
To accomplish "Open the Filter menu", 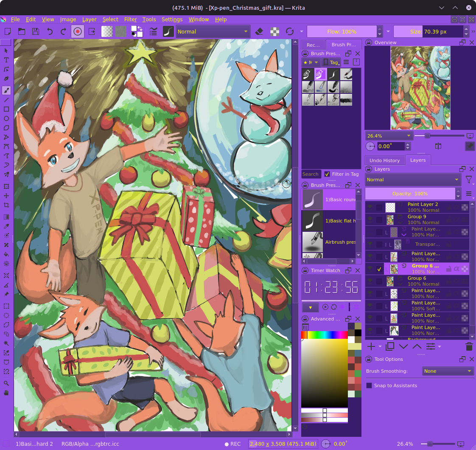I will pos(131,19).
